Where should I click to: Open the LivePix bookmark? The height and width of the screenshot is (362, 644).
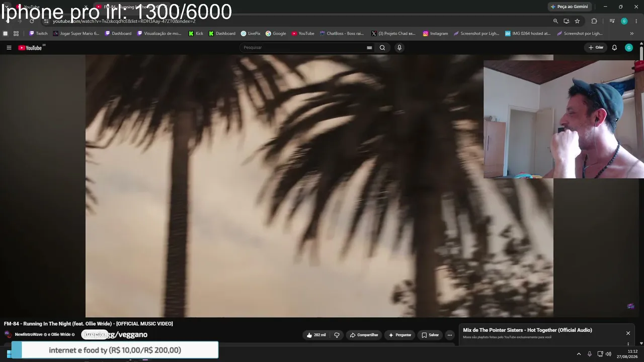click(x=251, y=34)
